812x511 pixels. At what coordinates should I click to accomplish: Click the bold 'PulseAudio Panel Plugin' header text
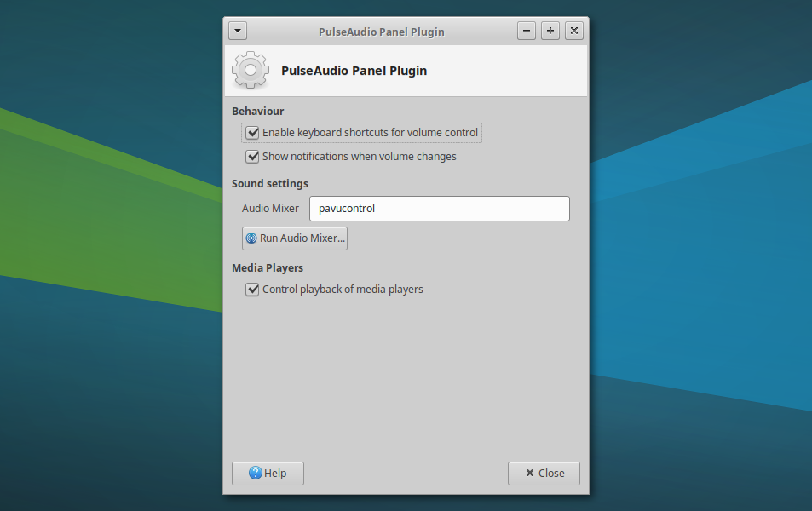click(354, 71)
